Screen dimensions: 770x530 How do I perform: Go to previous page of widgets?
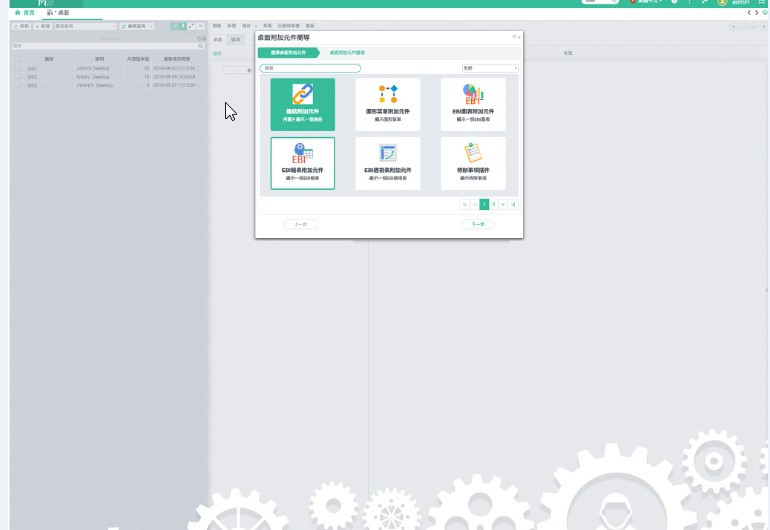coord(474,204)
